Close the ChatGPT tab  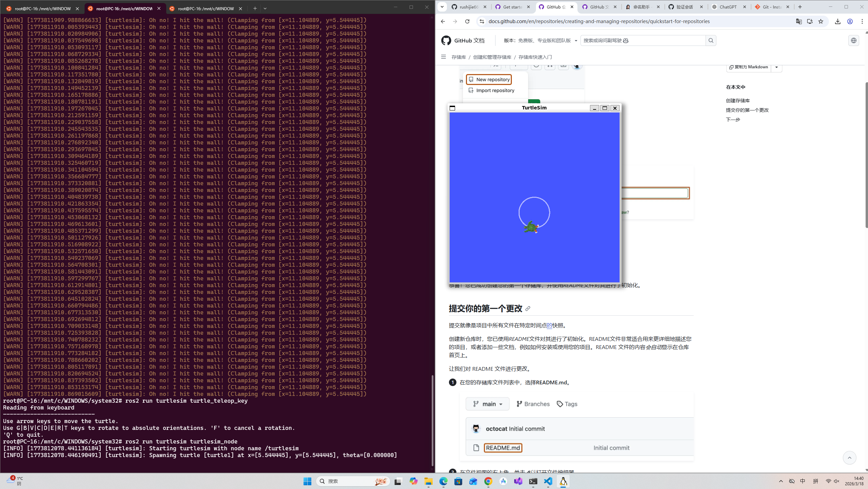pyautogui.click(x=744, y=7)
